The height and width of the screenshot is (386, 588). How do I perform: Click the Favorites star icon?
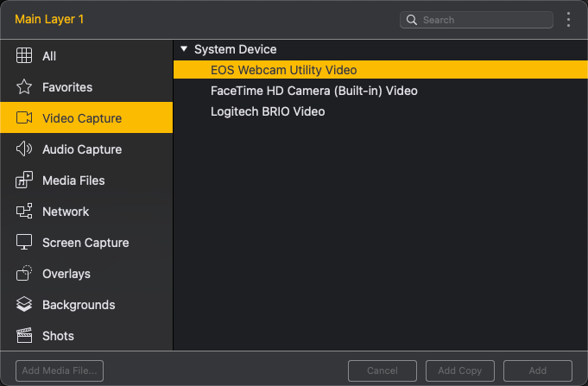pos(25,87)
